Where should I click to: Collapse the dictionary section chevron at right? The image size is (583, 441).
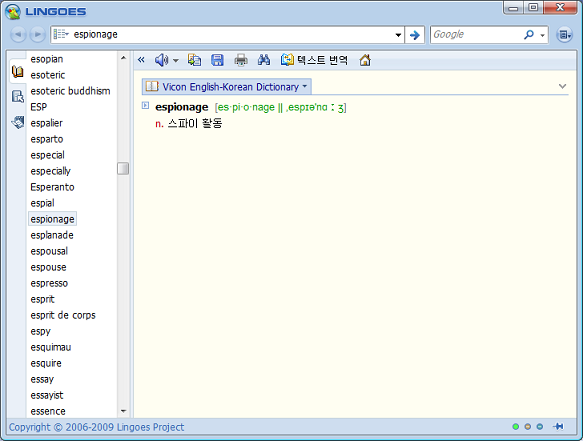(x=562, y=86)
